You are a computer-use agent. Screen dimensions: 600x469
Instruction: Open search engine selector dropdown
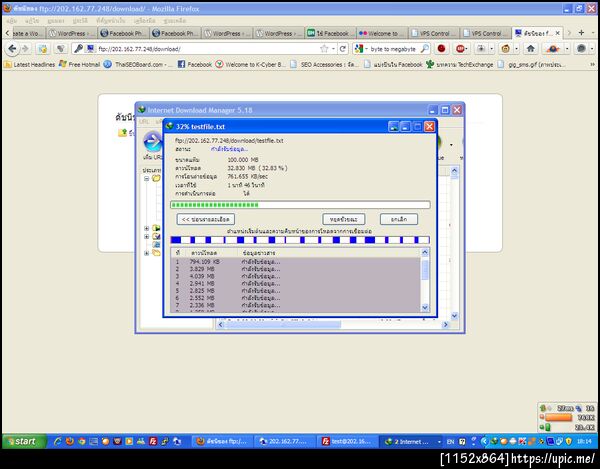click(361, 49)
